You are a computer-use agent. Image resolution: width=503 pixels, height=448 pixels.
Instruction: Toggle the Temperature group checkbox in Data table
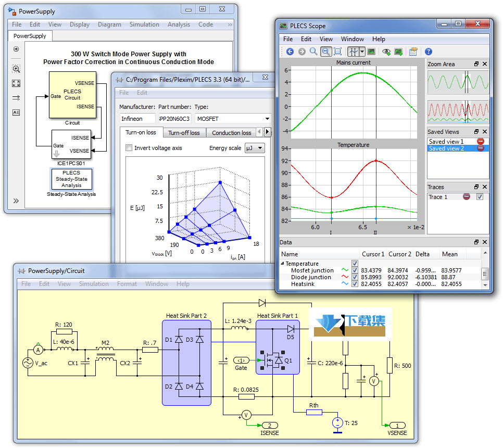[355, 264]
